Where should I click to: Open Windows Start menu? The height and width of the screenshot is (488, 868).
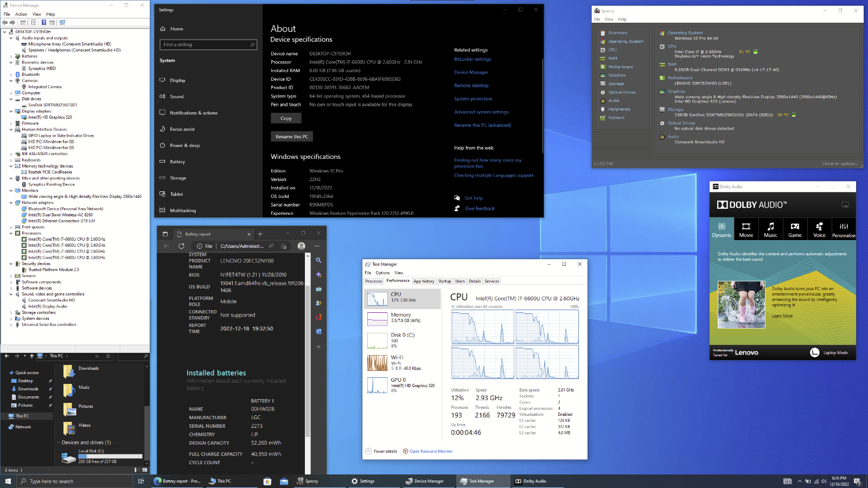point(8,481)
